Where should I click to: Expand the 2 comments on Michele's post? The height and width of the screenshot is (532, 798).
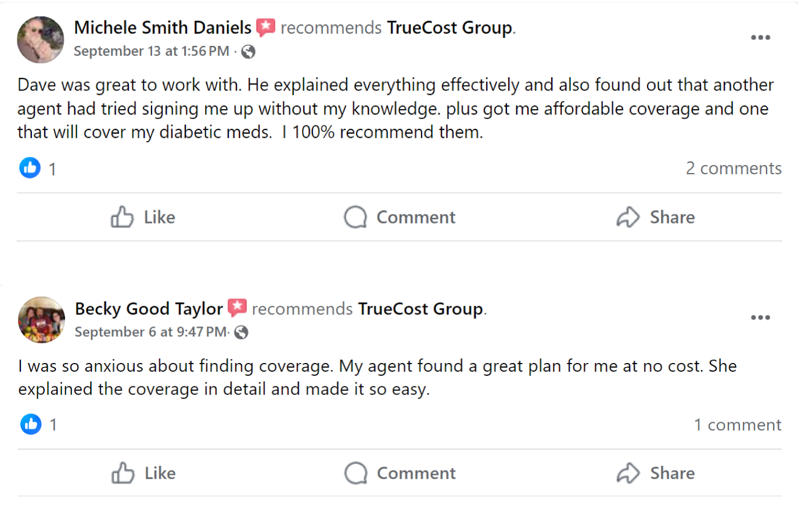(733, 168)
